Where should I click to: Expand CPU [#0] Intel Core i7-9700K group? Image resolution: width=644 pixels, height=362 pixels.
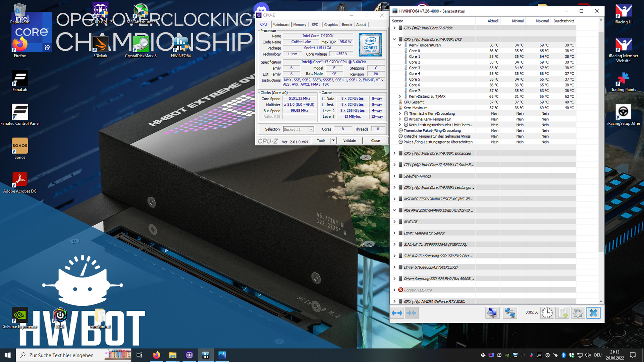(394, 28)
